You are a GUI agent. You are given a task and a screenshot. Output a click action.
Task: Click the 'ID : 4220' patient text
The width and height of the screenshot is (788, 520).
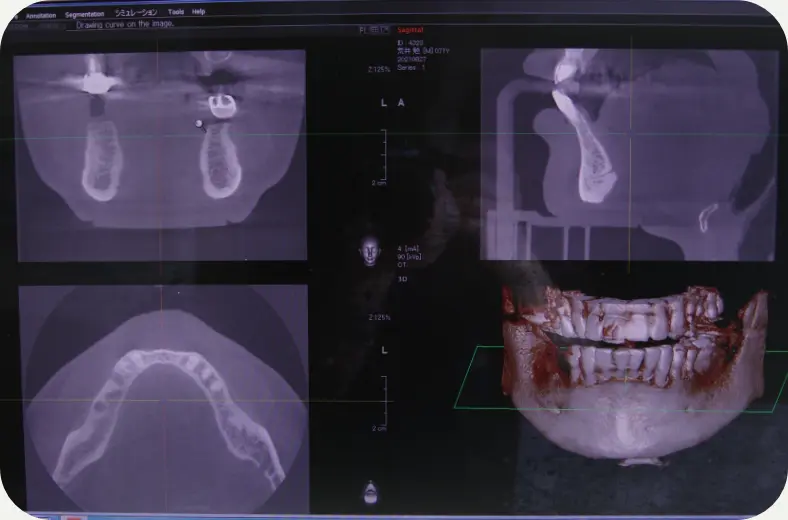point(410,43)
